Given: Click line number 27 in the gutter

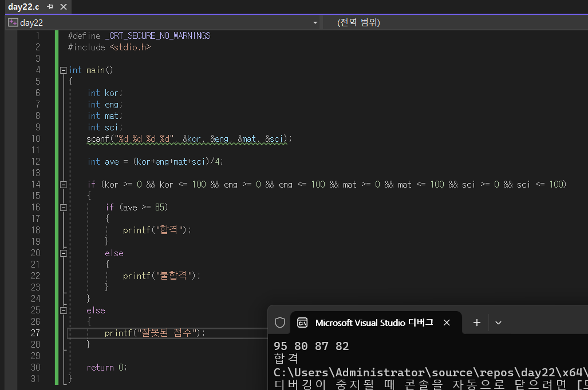Looking at the screenshot, I should click(x=35, y=333).
